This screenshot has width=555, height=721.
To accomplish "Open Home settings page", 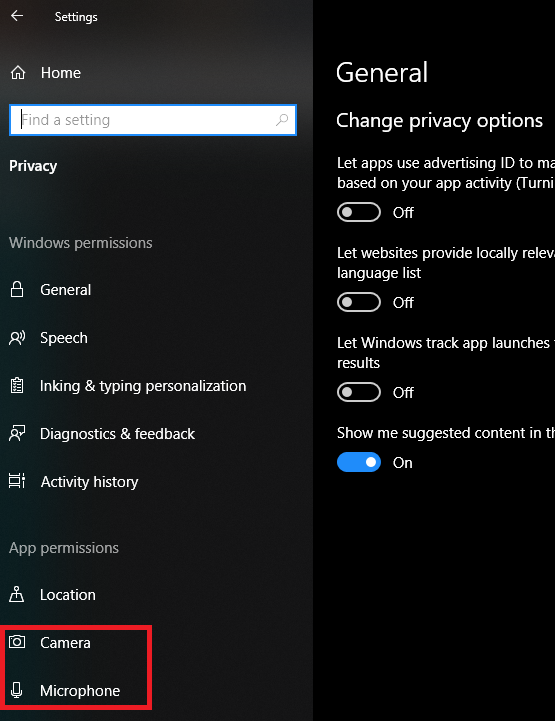I will click(61, 73).
